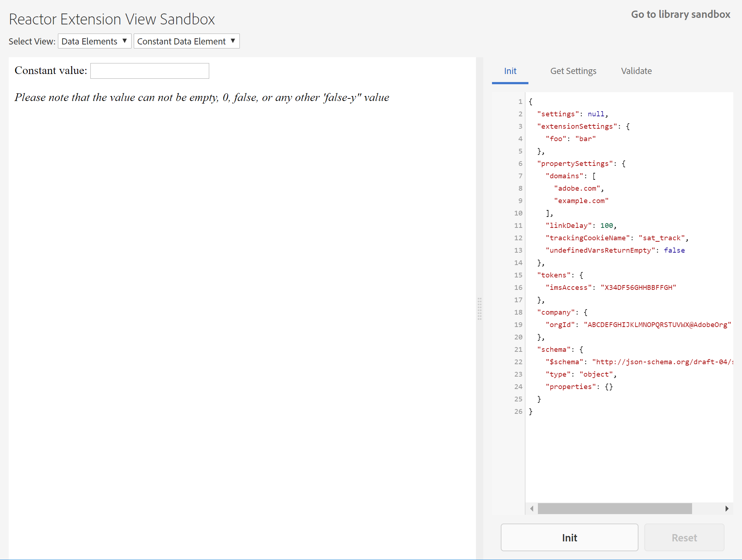Click the orgId value in the JSON

coord(657,325)
